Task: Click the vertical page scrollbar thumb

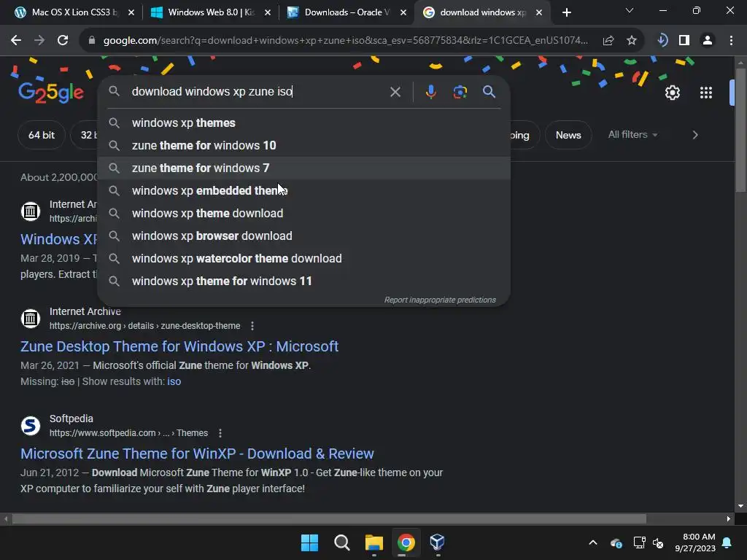Action: (740, 130)
